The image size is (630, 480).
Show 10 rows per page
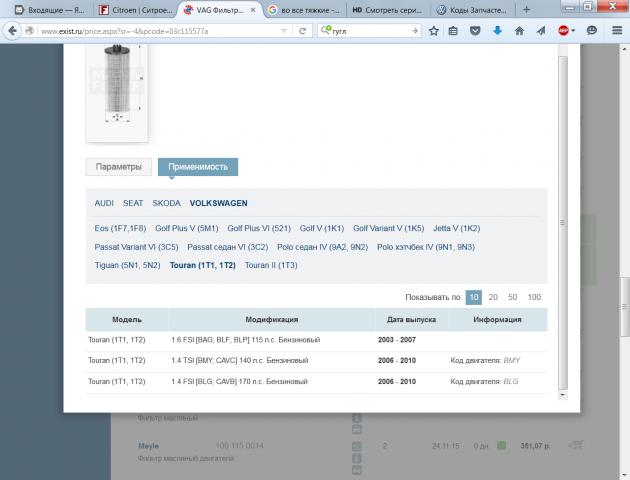(474, 297)
